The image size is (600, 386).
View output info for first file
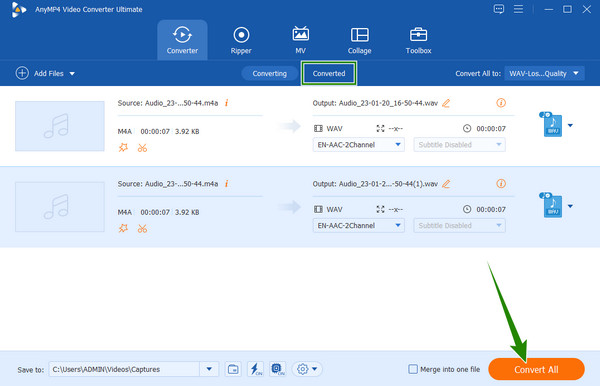click(x=501, y=103)
